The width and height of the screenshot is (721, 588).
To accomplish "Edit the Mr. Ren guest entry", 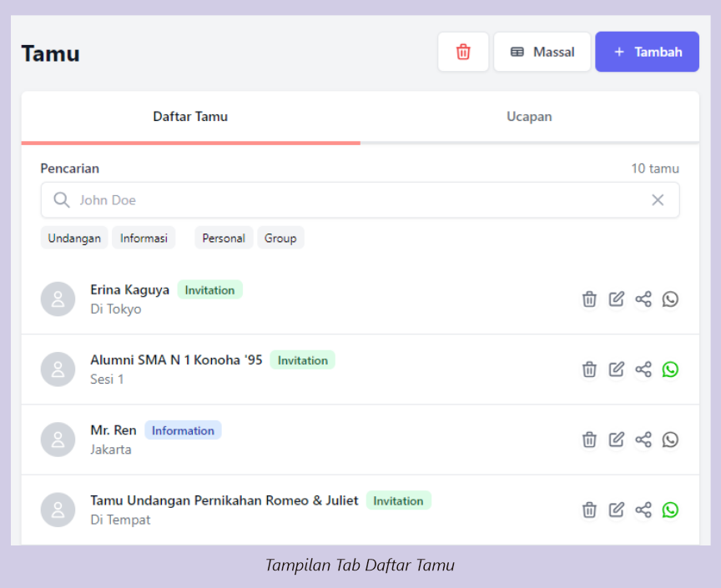I will 616,440.
